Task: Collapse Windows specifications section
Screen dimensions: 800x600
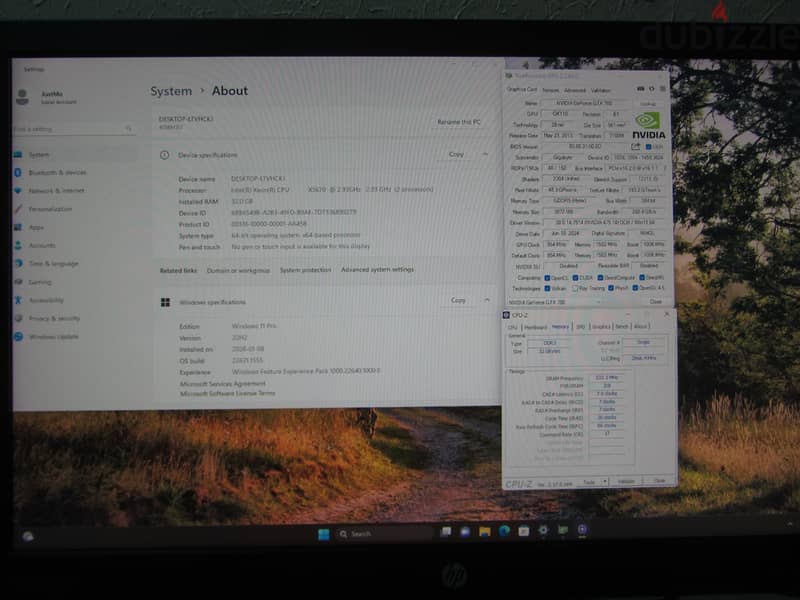Action: 487,300
